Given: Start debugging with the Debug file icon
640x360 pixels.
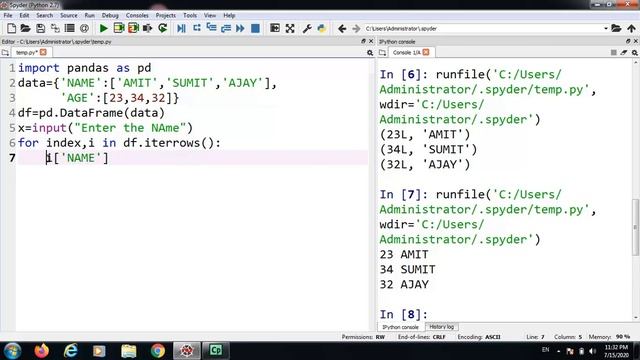Looking at the screenshot, I should coord(182,28).
